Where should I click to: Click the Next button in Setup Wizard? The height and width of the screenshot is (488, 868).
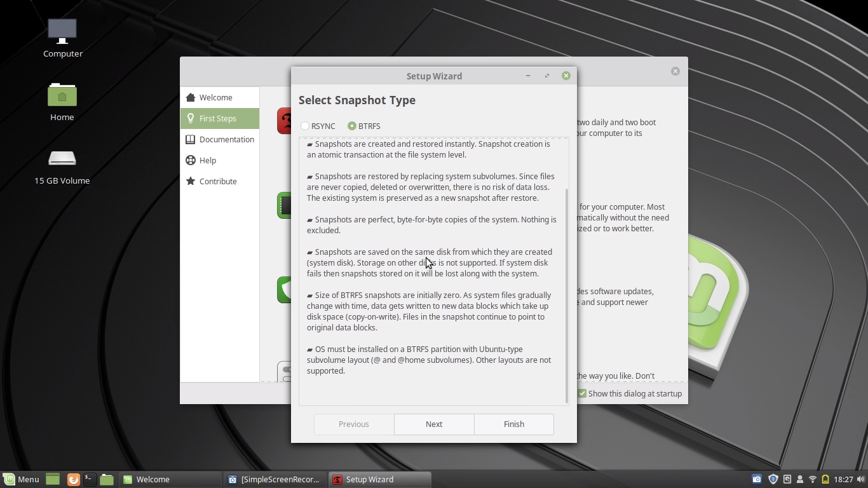tap(434, 424)
